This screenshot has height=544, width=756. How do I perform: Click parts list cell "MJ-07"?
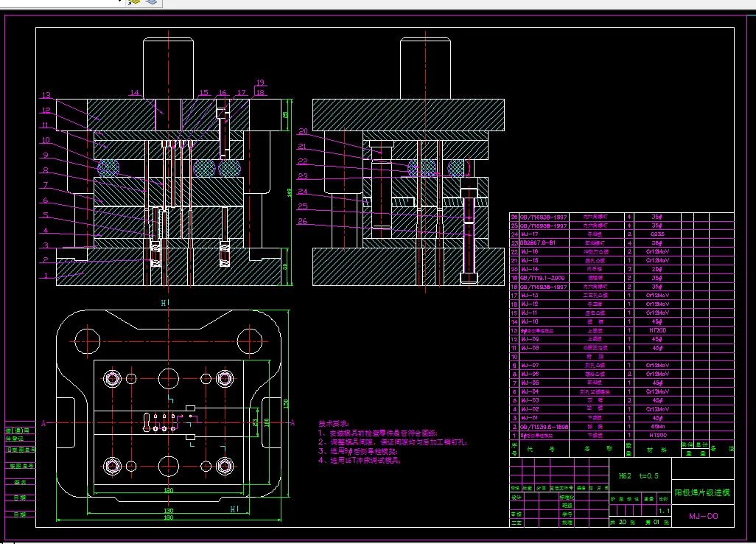coord(529,365)
